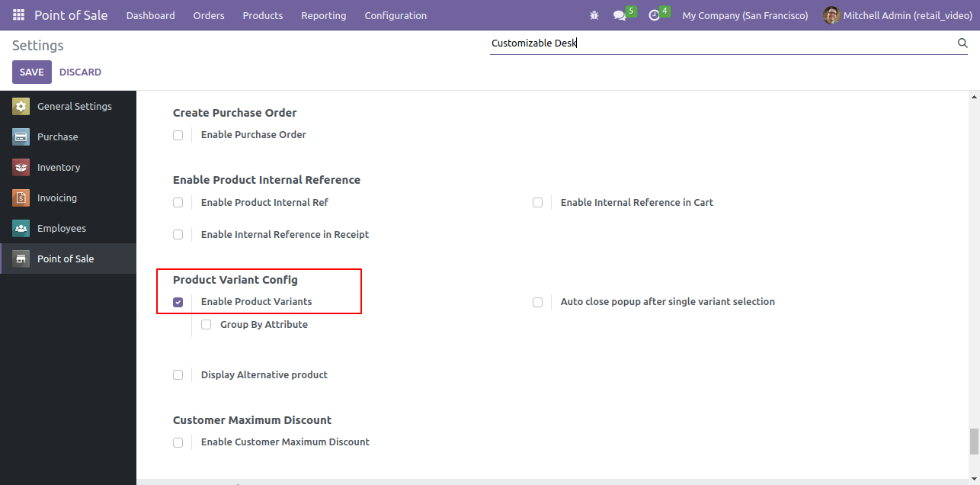The height and width of the screenshot is (485, 980).
Task: Click the Point of Sale shop icon
Action: [x=21, y=259]
